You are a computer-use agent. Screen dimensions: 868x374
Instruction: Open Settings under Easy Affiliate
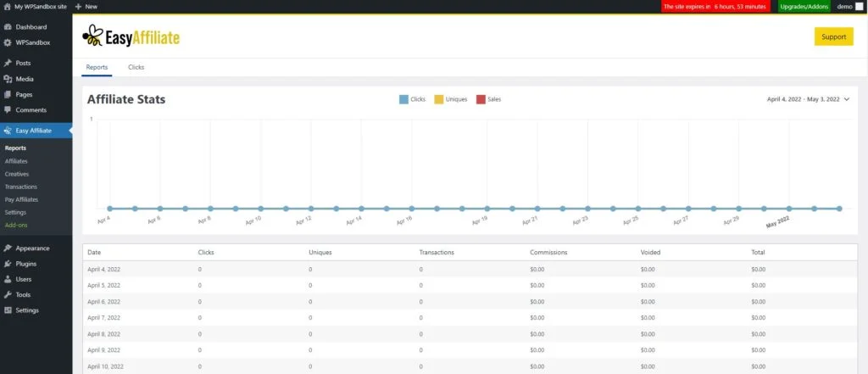click(x=15, y=212)
